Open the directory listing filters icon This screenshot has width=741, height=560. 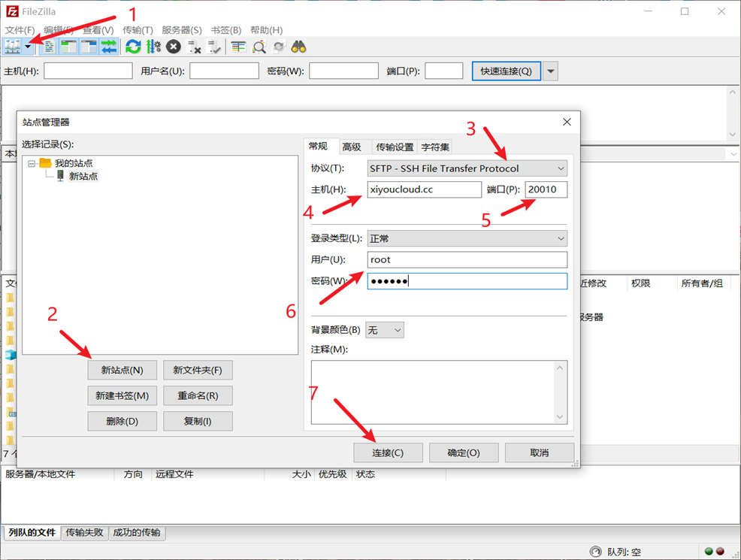[x=238, y=47]
